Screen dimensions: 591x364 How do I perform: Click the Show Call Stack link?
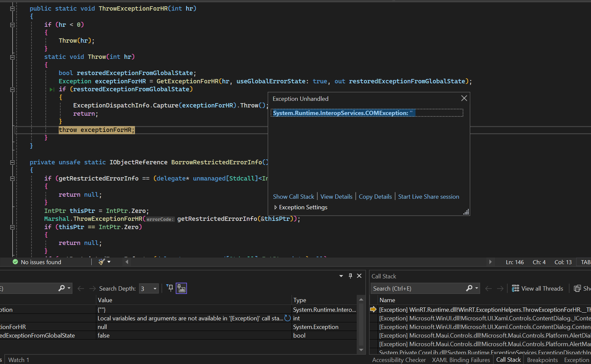click(293, 196)
